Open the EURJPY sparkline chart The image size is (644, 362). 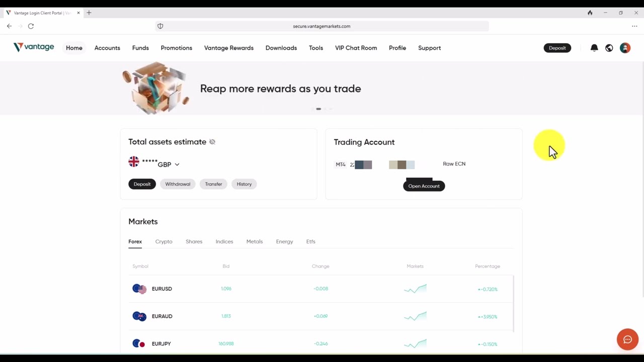click(415, 344)
